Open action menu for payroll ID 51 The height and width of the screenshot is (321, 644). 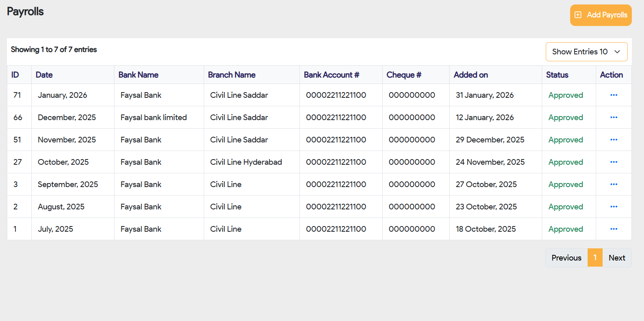tap(614, 140)
